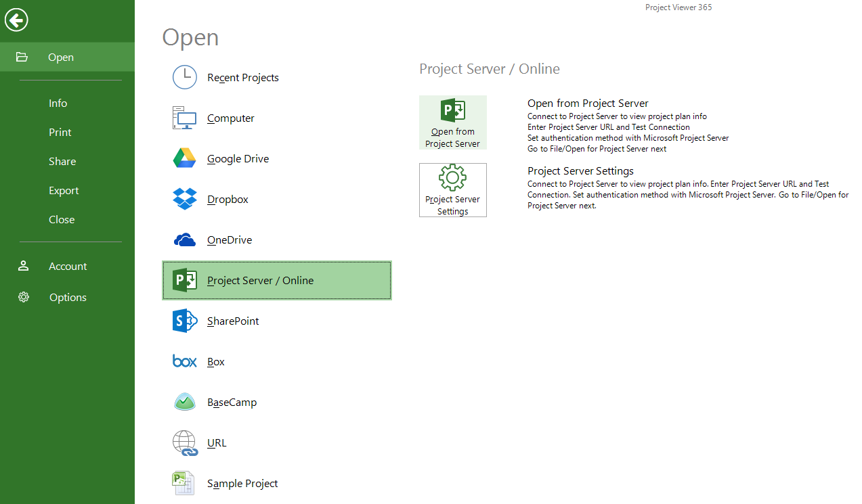
Task: Select the Recent Projects label
Action: (x=243, y=77)
